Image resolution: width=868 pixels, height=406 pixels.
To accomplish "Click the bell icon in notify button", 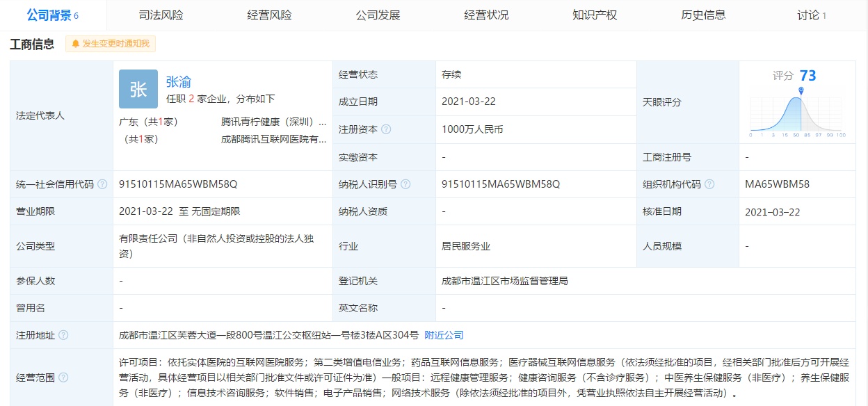I will pos(76,44).
